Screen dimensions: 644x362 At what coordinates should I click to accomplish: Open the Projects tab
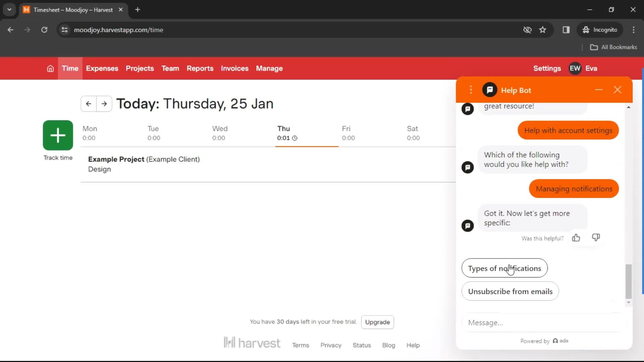click(x=140, y=68)
